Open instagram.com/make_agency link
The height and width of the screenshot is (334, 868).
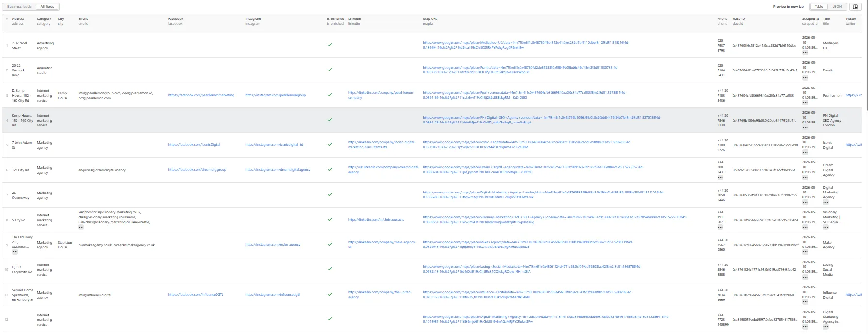tap(272, 245)
